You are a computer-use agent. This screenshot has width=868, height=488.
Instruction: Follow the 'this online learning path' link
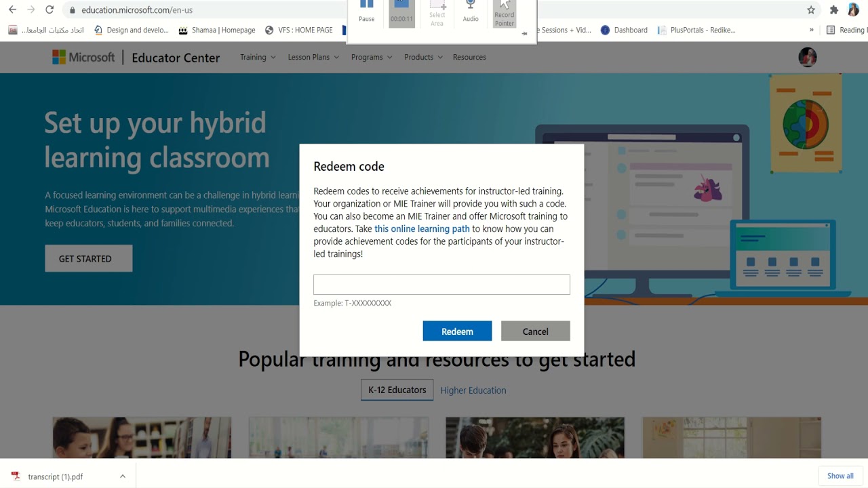point(422,228)
